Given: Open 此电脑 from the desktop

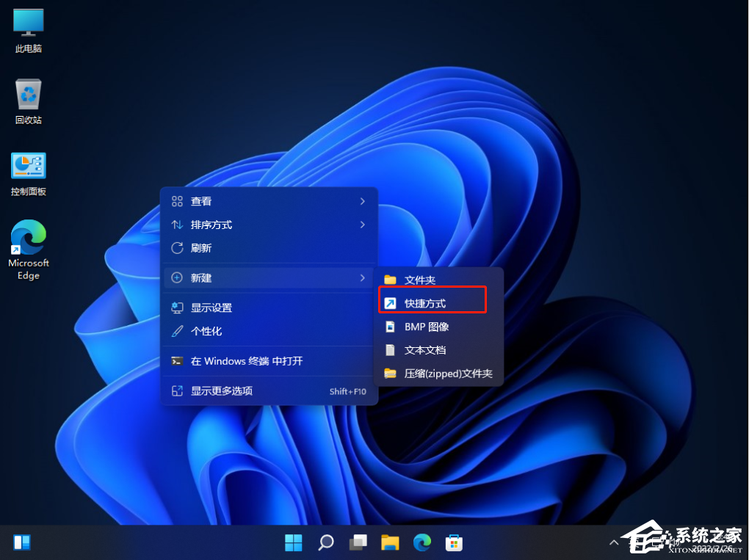Looking at the screenshot, I should [x=28, y=28].
